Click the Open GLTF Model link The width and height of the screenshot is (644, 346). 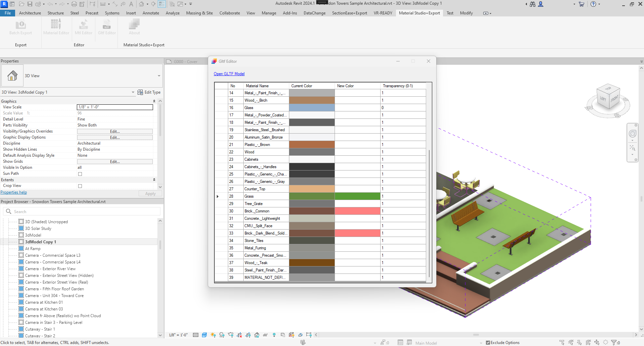click(229, 74)
